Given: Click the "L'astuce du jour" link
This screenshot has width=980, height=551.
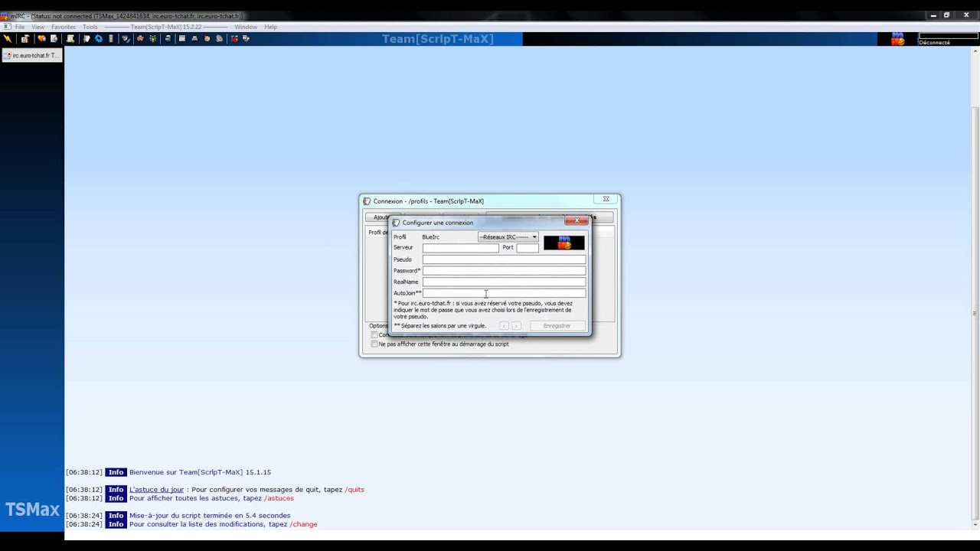Looking at the screenshot, I should point(156,490).
